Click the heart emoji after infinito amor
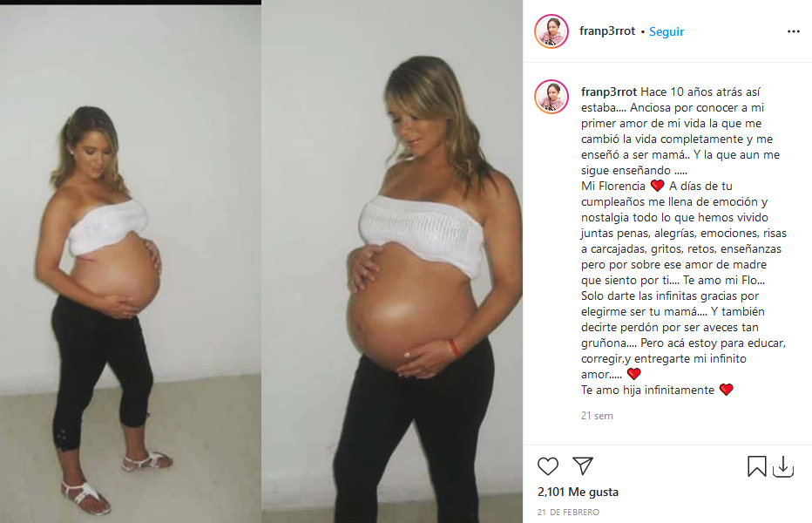 [634, 374]
